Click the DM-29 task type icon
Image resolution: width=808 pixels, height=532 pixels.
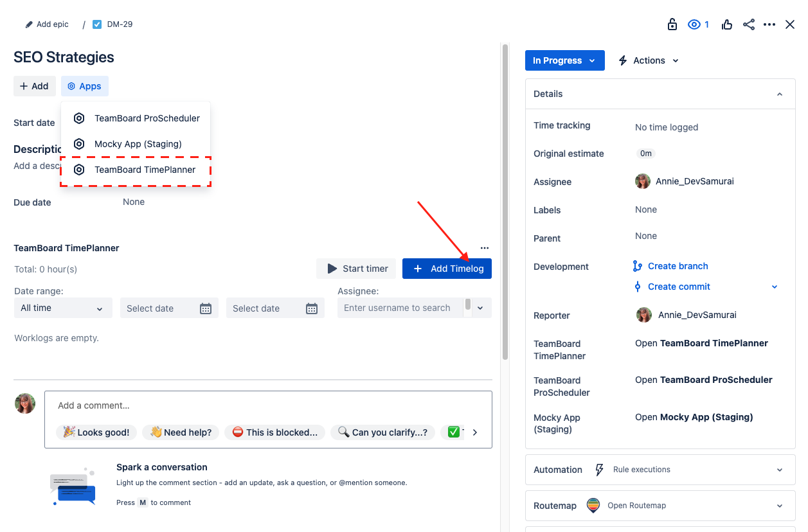coord(97,24)
